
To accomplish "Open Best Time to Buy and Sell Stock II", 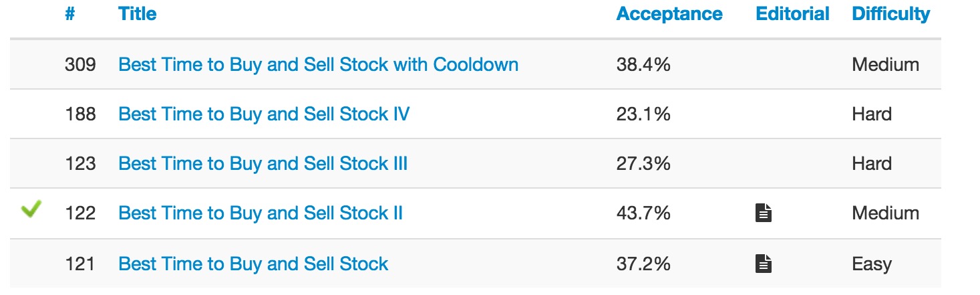I will point(261,213).
